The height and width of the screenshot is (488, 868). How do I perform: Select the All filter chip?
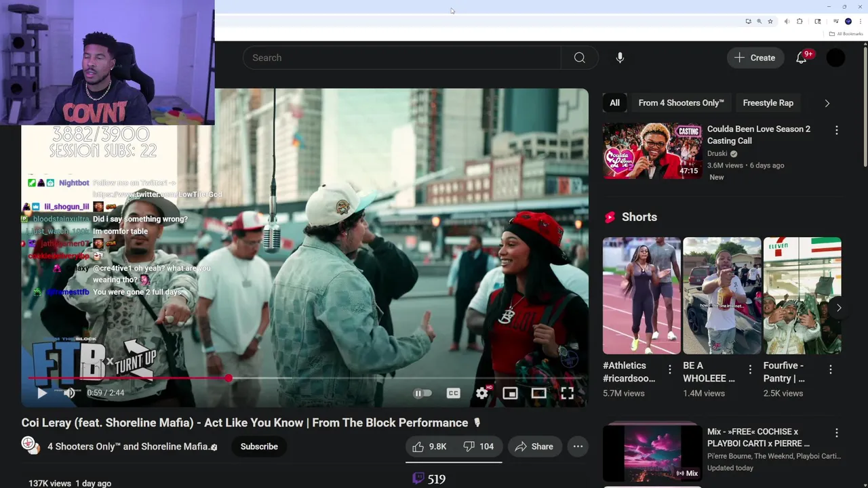(x=614, y=103)
